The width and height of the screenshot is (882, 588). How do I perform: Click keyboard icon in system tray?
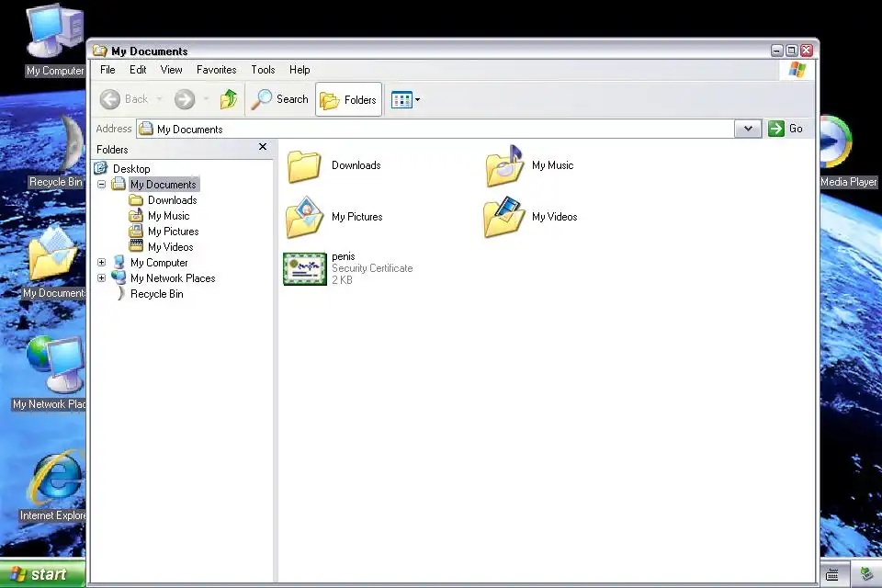click(832, 574)
